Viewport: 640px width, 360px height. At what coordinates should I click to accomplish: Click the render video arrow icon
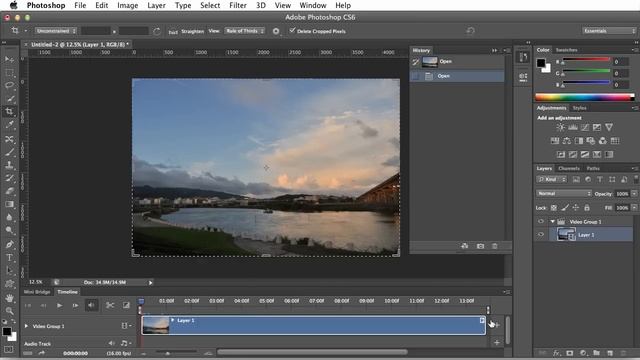coord(42,353)
